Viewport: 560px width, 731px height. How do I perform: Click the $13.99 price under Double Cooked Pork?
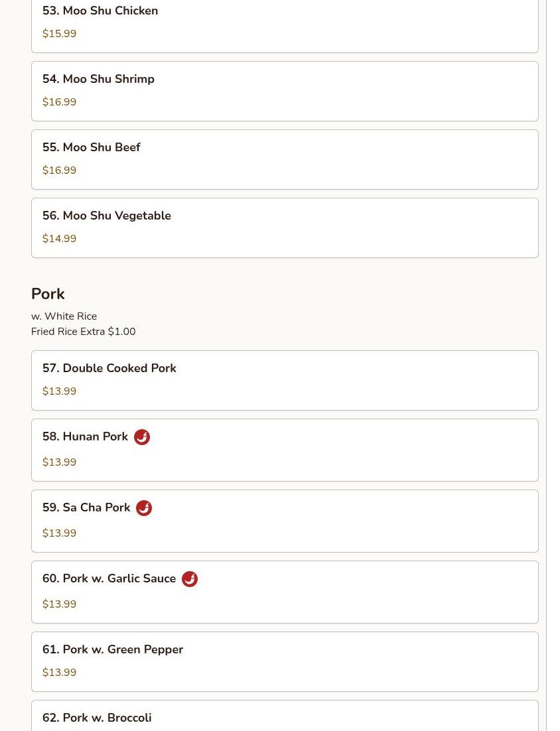(x=59, y=391)
